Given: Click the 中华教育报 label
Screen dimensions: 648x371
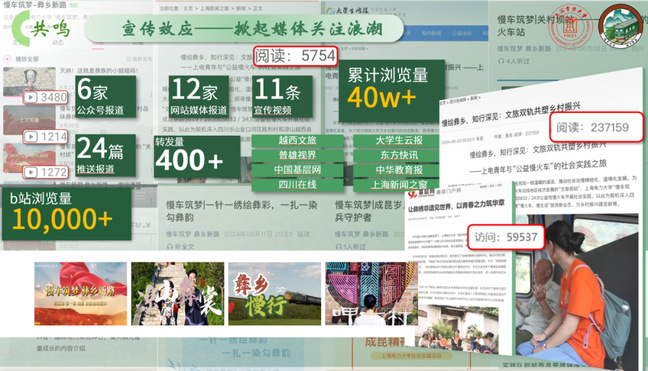Looking at the screenshot, I should (x=398, y=170).
